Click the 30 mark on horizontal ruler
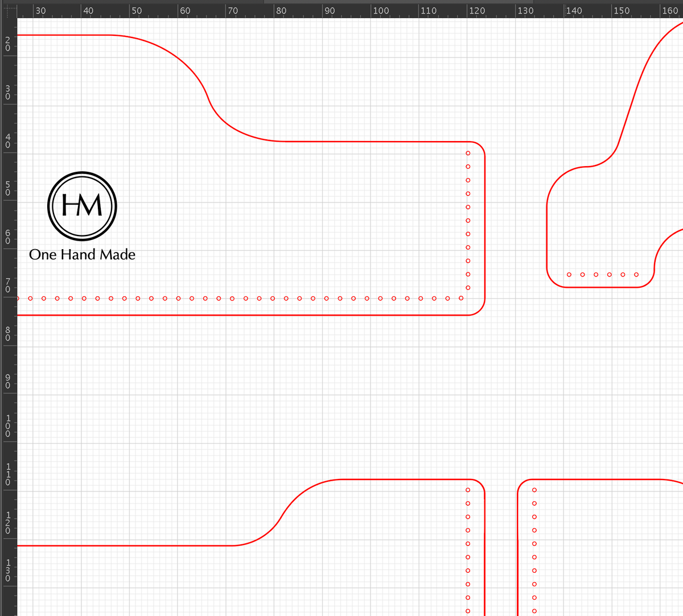 (40, 11)
